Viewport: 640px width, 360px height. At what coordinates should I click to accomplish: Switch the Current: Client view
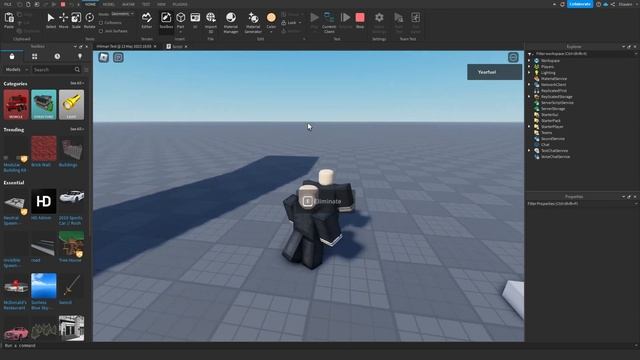(x=329, y=22)
